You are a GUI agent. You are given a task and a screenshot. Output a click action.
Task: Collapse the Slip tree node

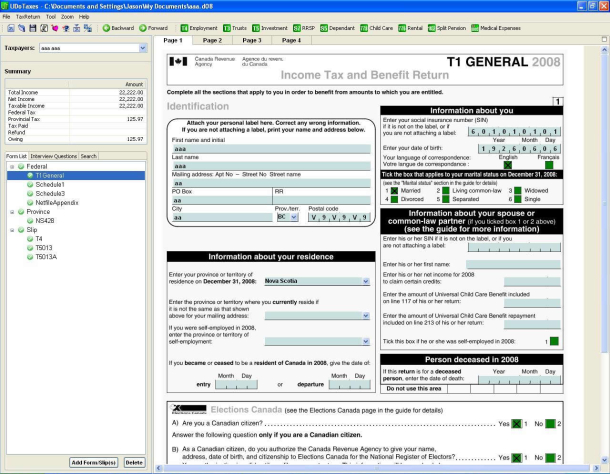tap(12, 230)
